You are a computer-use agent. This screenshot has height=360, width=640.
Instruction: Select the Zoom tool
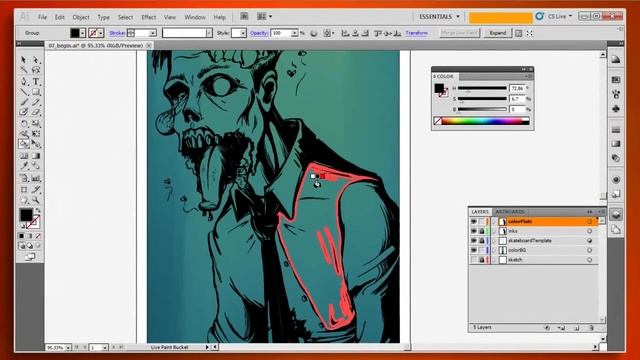(36, 200)
